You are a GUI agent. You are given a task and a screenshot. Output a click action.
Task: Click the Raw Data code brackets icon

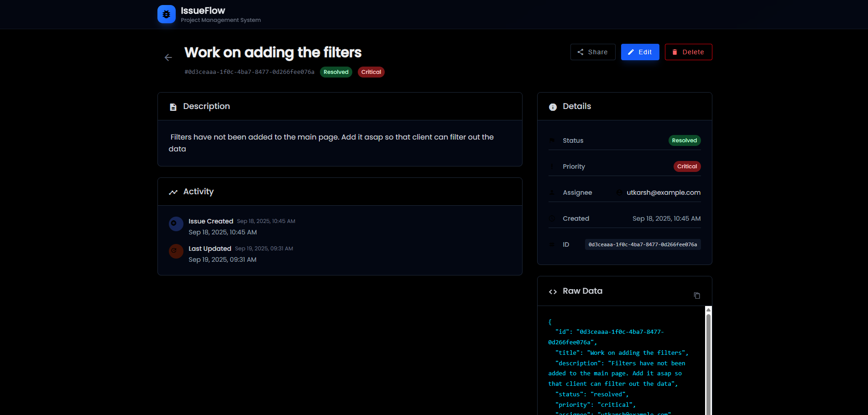tap(553, 292)
